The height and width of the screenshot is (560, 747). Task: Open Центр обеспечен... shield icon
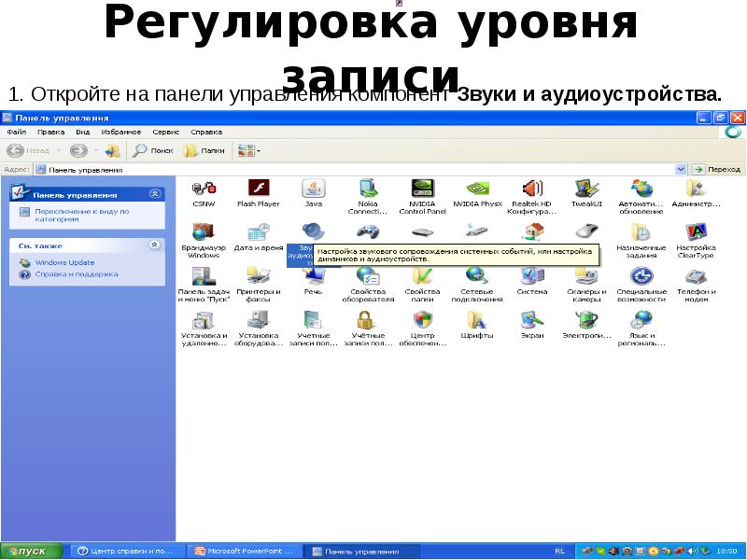[423, 329]
